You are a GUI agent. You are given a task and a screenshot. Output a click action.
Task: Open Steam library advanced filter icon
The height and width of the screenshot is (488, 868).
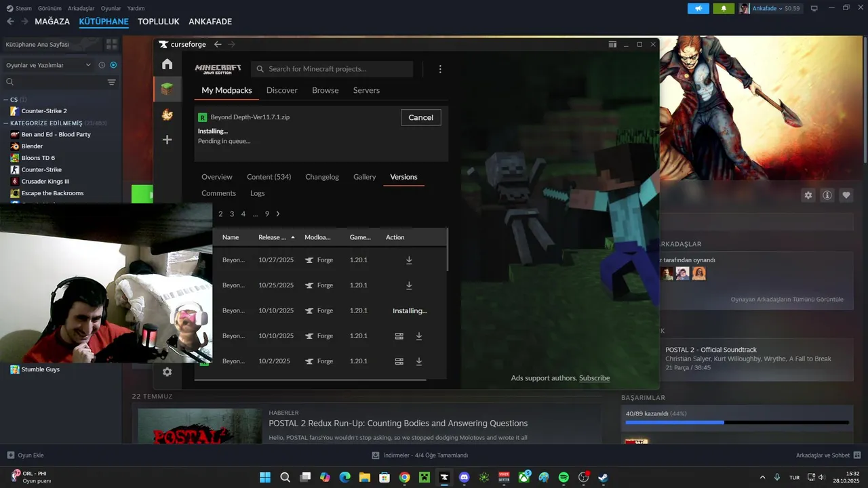pos(112,82)
